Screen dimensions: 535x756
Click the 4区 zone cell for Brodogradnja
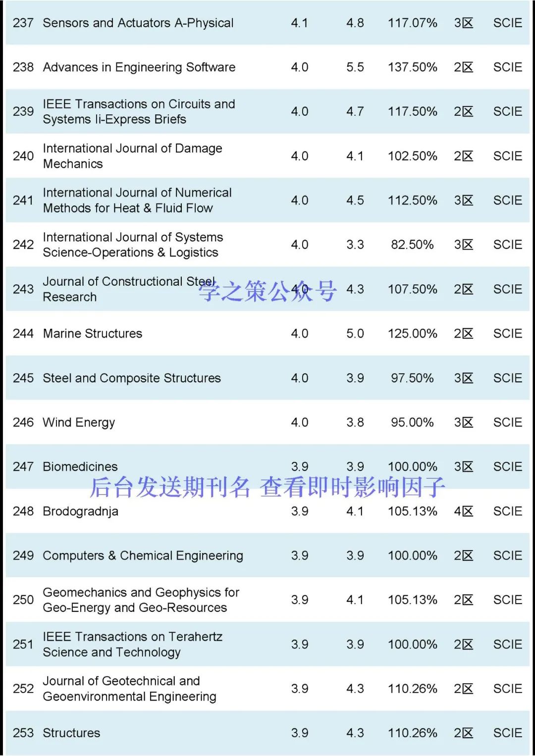click(x=464, y=511)
